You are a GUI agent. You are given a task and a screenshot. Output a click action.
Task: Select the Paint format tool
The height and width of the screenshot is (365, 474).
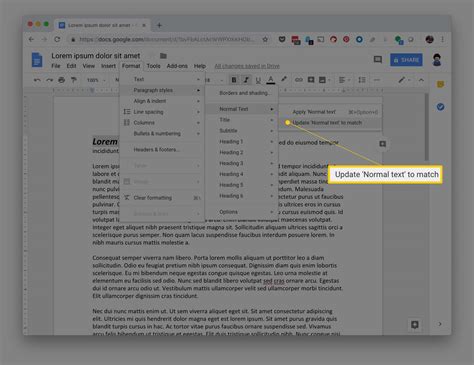(x=74, y=80)
